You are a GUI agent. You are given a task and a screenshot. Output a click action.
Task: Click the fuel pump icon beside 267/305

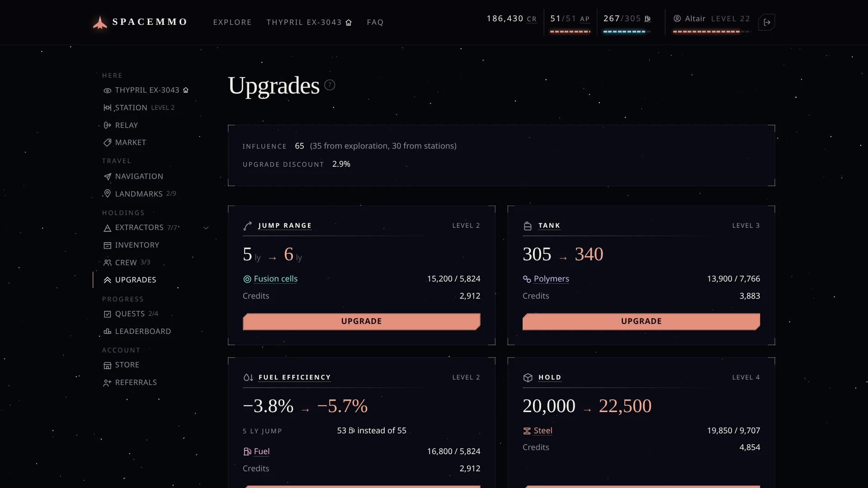[647, 19]
